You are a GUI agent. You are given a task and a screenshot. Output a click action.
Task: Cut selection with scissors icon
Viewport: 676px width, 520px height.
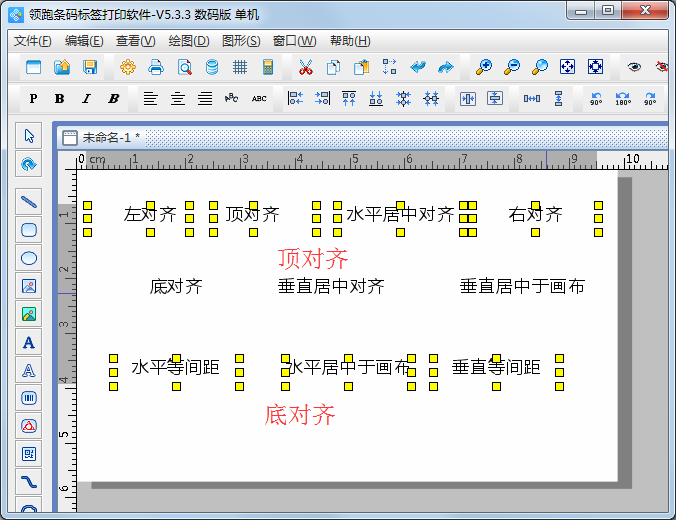point(306,67)
